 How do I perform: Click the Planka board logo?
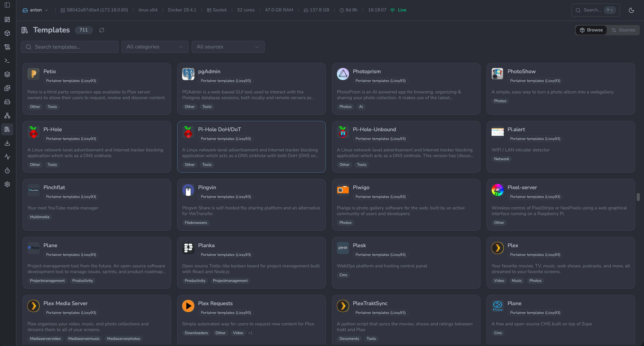click(188, 248)
